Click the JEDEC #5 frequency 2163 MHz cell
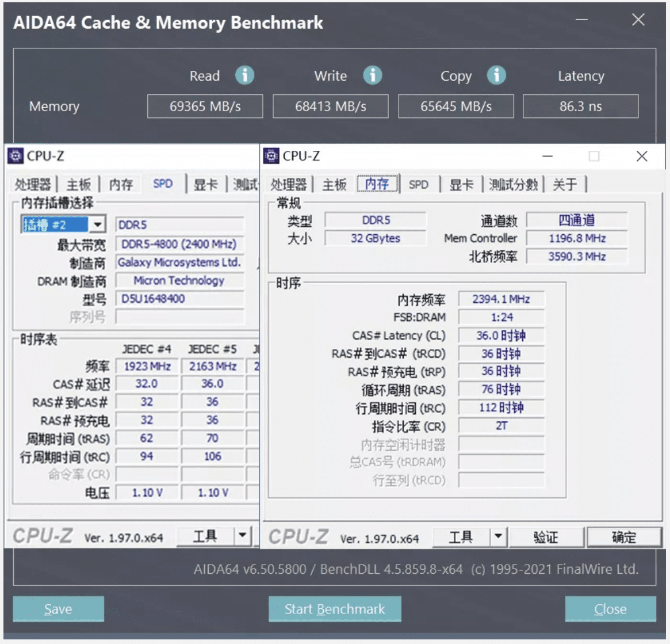This screenshot has width=670, height=644. 212,366
